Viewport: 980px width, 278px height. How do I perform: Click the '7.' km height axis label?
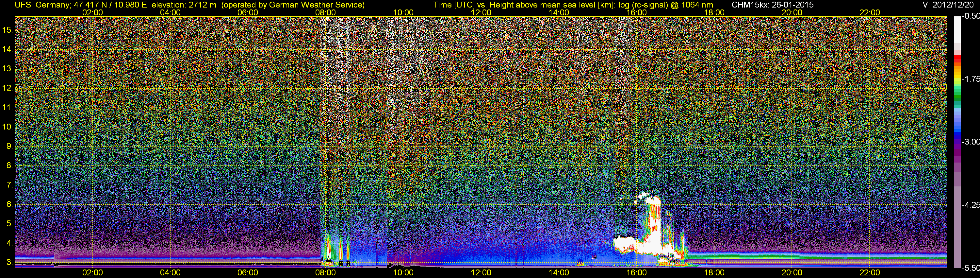point(9,185)
